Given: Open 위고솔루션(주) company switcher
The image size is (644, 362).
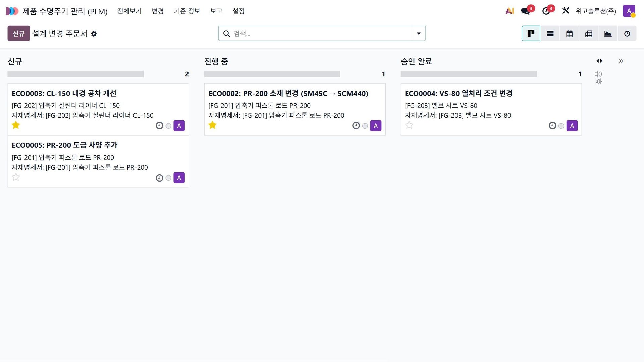Looking at the screenshot, I should pos(596,11).
